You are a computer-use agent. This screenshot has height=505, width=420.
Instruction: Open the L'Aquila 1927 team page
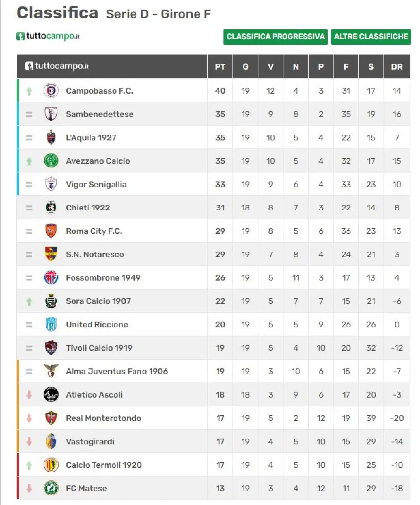[x=91, y=138]
